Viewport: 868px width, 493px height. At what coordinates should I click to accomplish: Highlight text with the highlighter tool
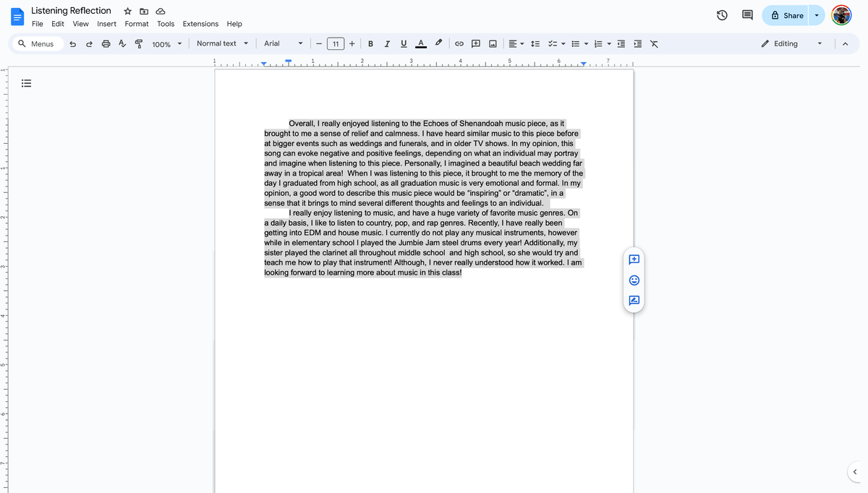(x=438, y=43)
